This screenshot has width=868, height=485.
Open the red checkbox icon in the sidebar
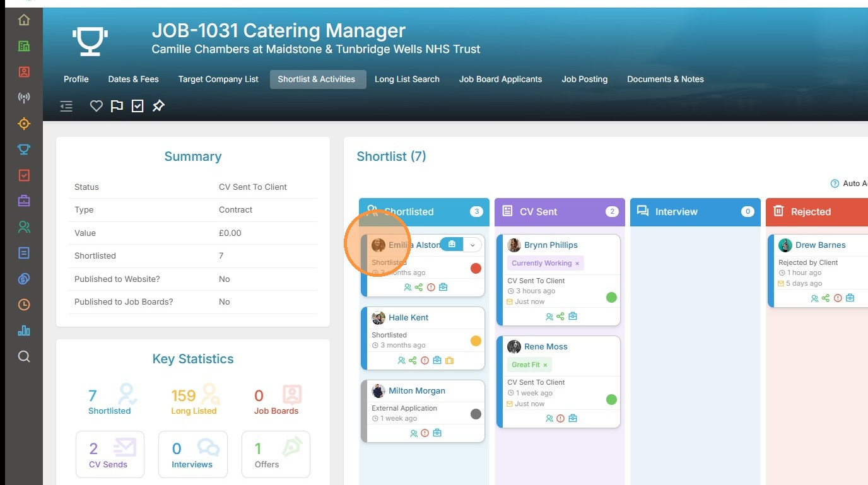point(24,175)
